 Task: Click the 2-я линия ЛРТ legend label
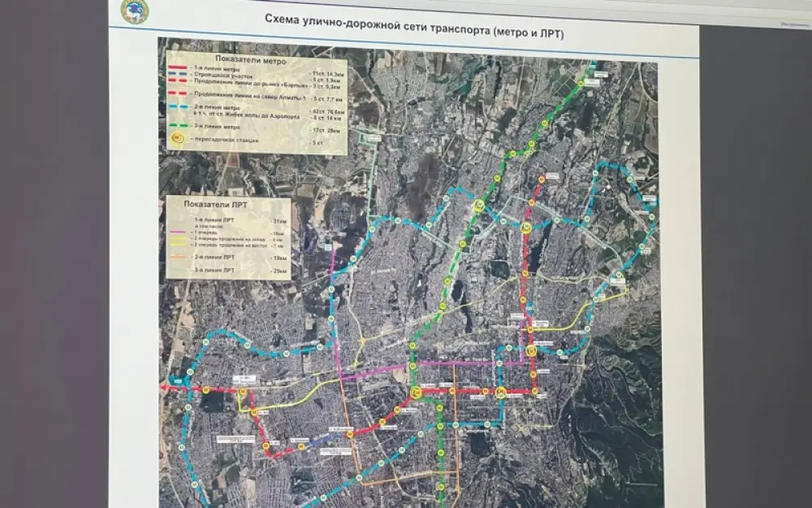[213, 258]
